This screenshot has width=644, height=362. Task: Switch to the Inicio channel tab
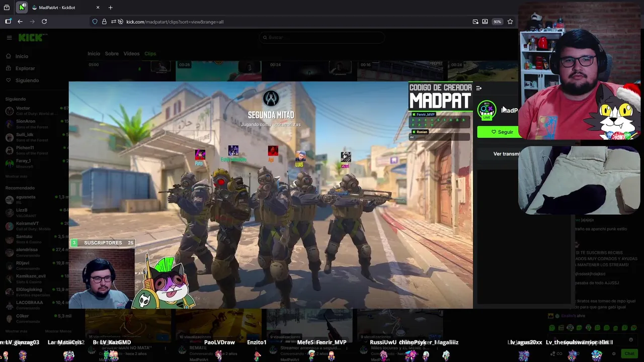94,54
